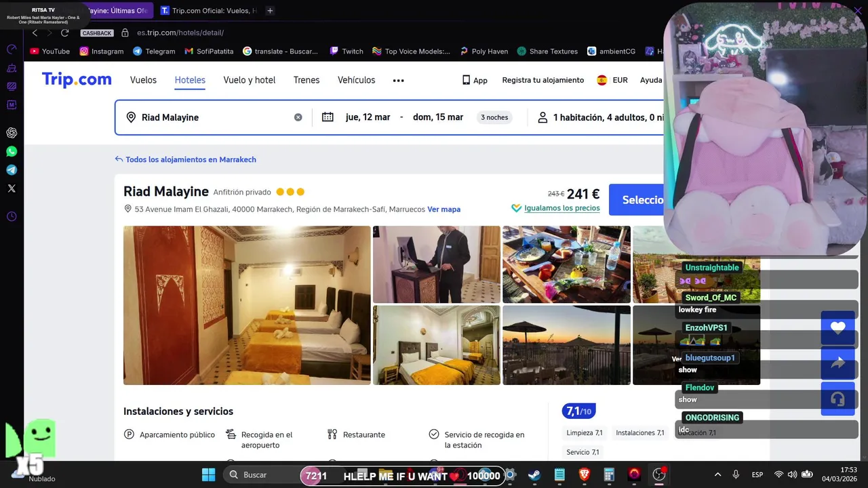Open X (Twitter) from the browser sidebar
This screenshot has width=868, height=488.
point(12,188)
